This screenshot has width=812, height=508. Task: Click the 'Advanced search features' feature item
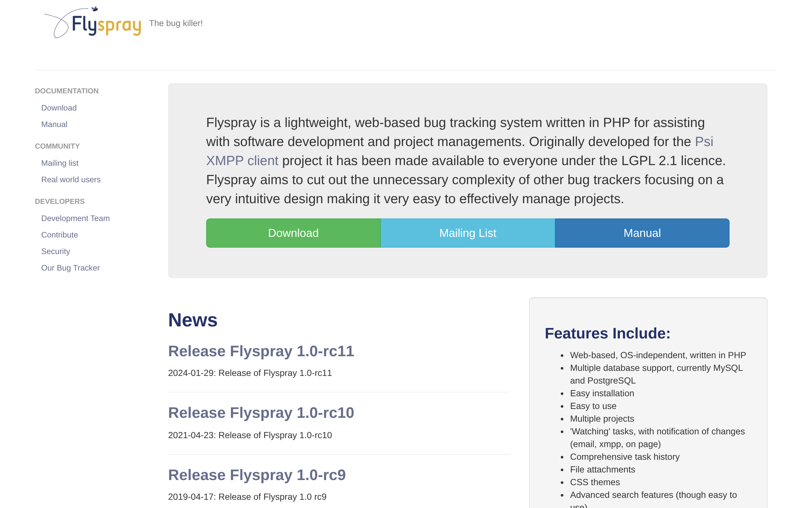(x=653, y=499)
